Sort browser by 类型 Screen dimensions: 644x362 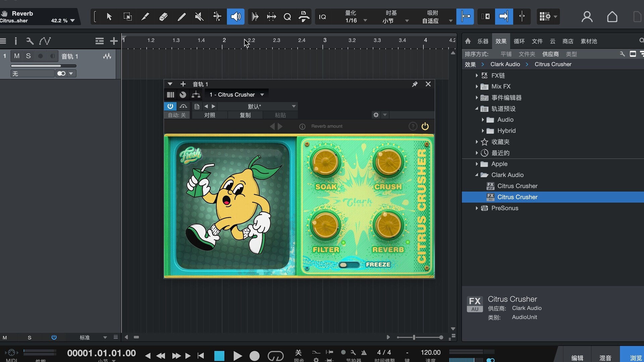(x=571, y=54)
